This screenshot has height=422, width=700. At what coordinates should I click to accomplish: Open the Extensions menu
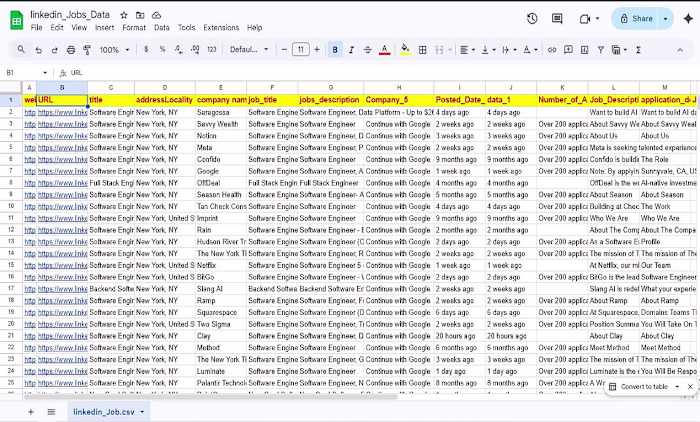click(x=221, y=28)
